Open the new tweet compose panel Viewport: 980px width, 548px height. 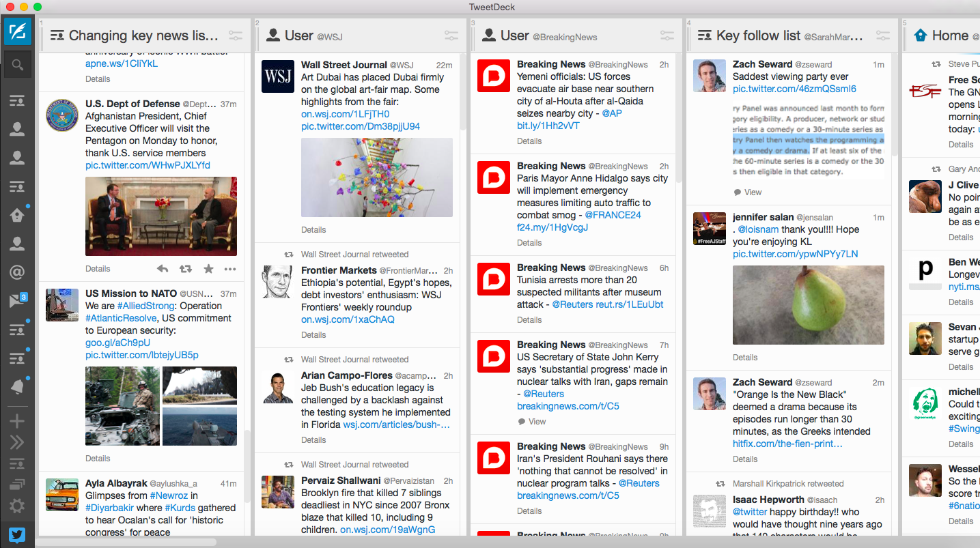17,31
